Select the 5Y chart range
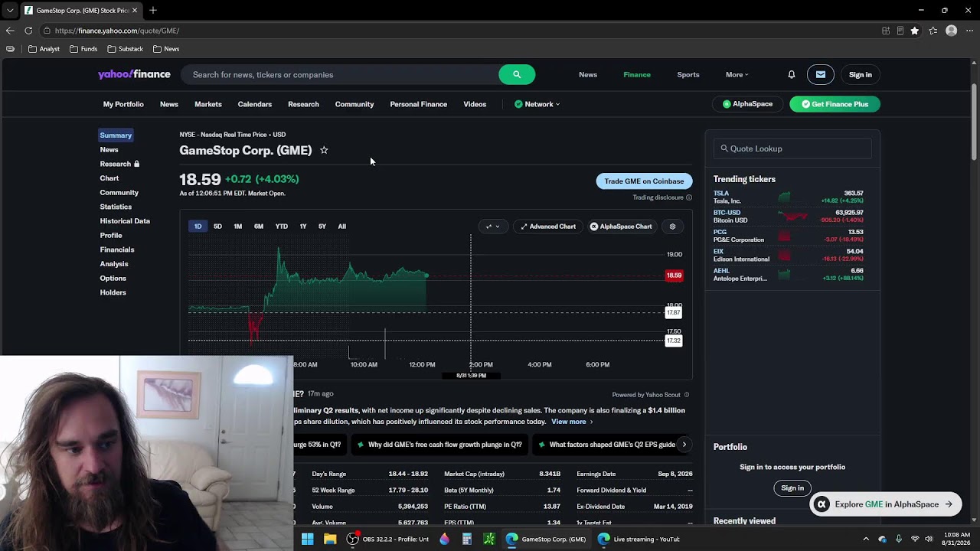This screenshot has height=551, width=980. [x=322, y=227]
